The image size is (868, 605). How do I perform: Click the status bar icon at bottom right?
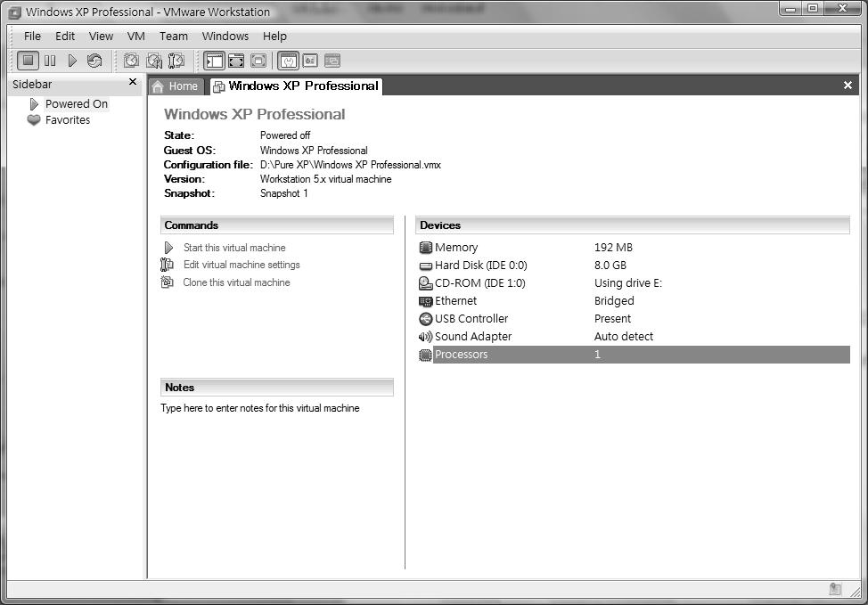pos(835,590)
